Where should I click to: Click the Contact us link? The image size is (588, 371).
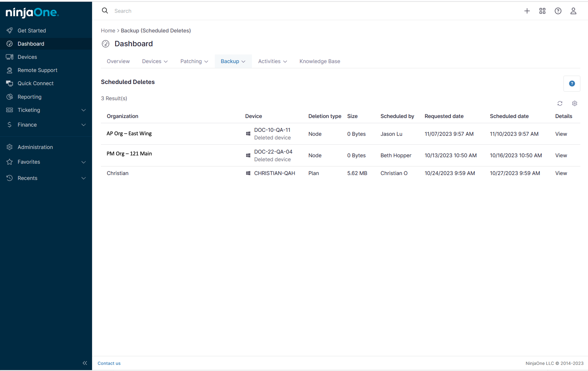pyautogui.click(x=109, y=363)
